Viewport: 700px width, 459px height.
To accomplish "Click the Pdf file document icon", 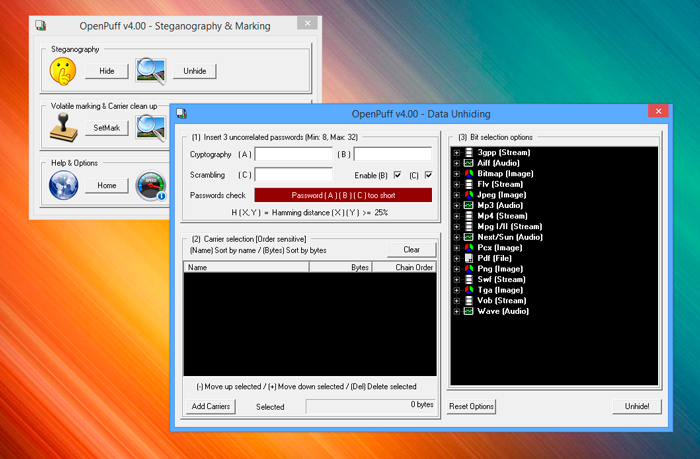I will (x=468, y=258).
